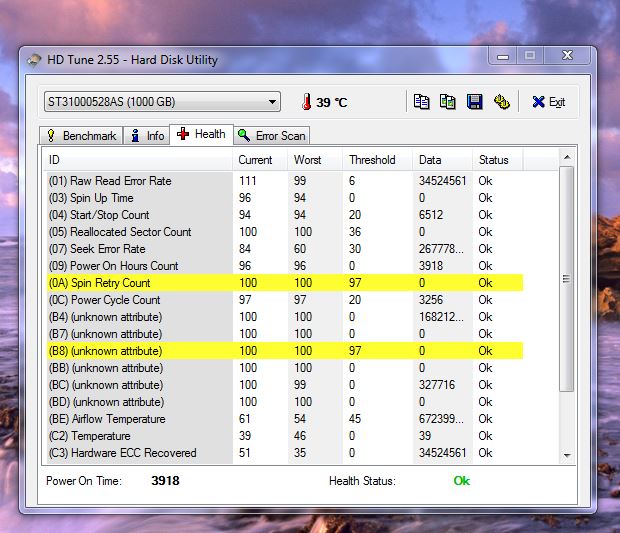Go to the Error Scan tab
The image size is (620, 533).
tap(271, 135)
